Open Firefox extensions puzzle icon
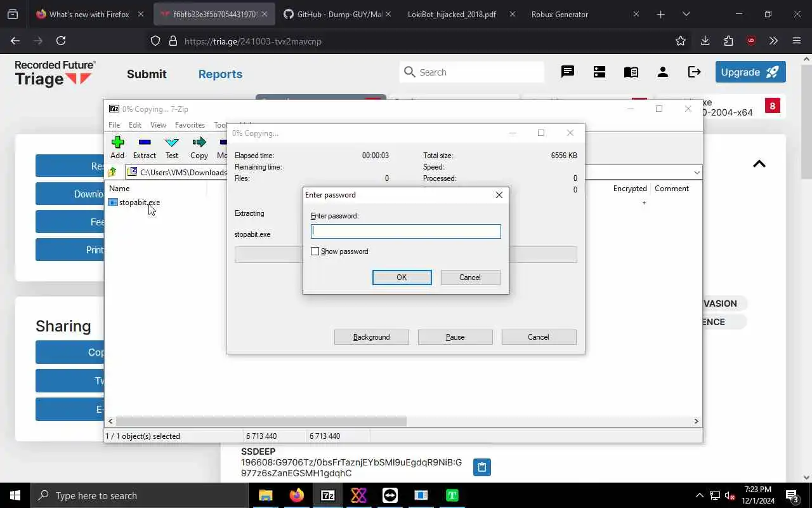The height and width of the screenshot is (508, 812). pos(728,41)
